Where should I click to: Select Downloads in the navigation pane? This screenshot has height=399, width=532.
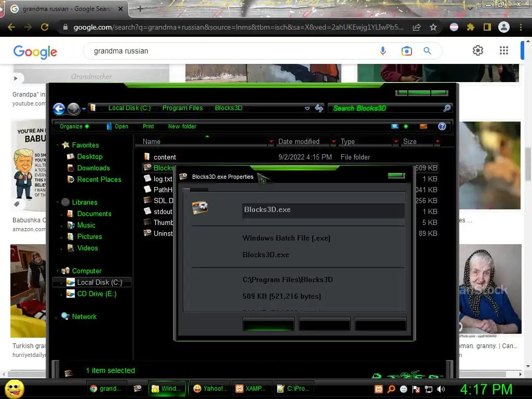(x=94, y=168)
